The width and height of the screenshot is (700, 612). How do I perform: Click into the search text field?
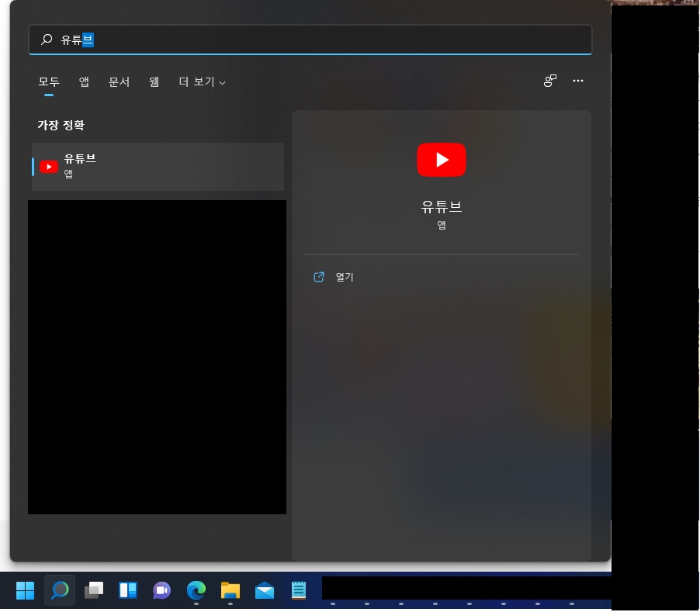coord(310,40)
